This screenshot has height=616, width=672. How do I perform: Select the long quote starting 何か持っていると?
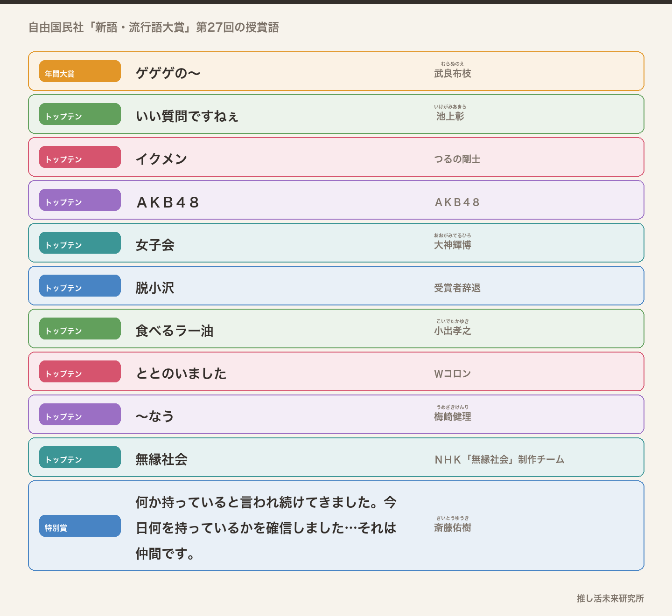[x=266, y=528]
